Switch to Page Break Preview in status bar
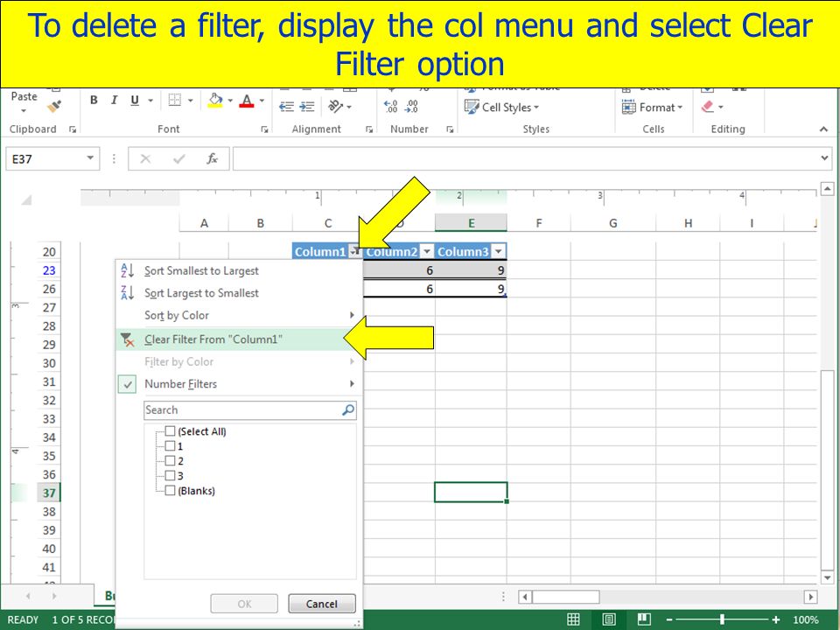This screenshot has height=630, width=840. click(x=644, y=619)
